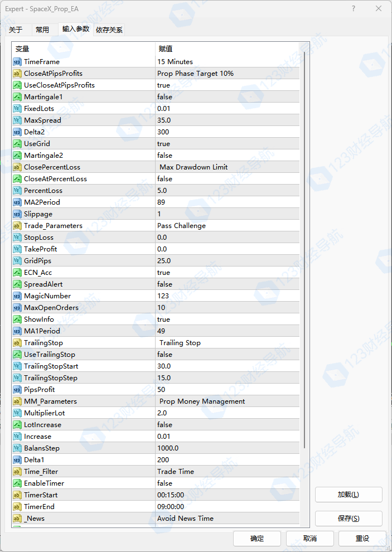Click the 重设 reset button
This screenshot has width=392, height=552.
tap(362, 539)
